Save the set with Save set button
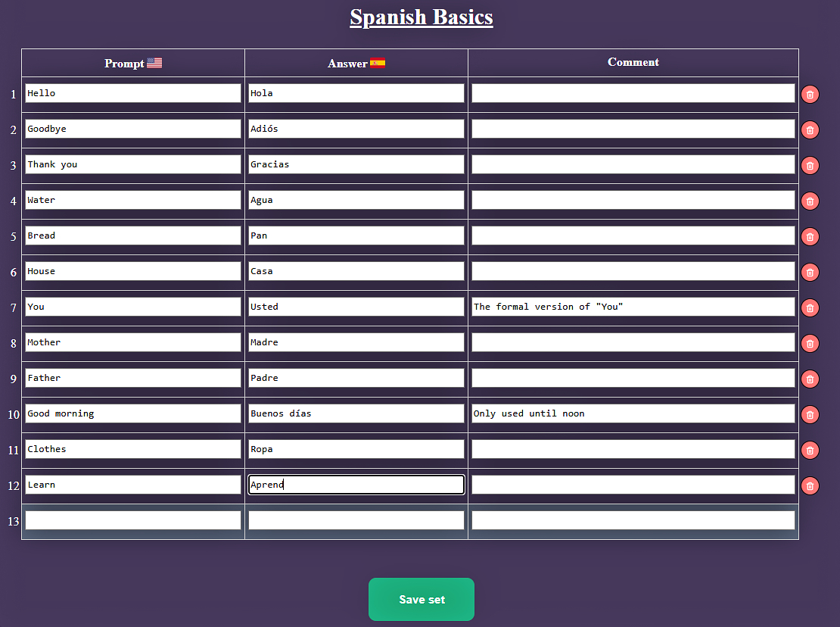 (x=422, y=599)
